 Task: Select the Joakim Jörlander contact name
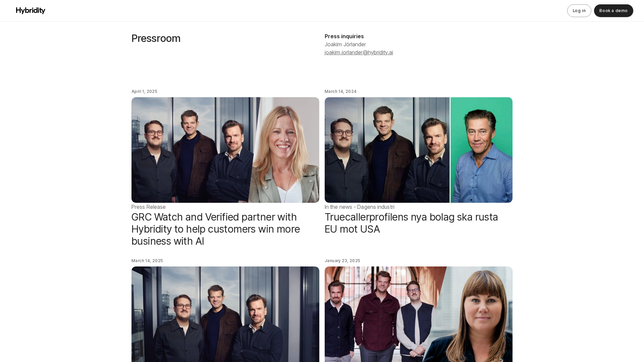pos(345,44)
